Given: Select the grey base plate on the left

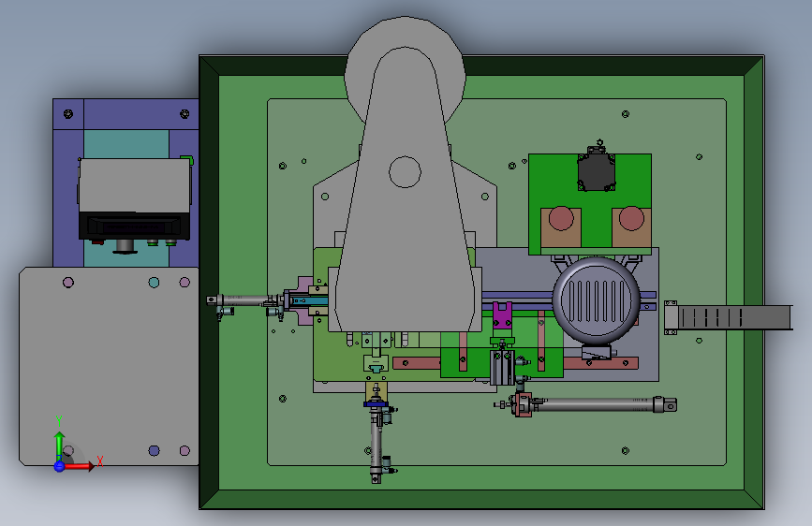Looking at the screenshot, I should click(110, 366).
